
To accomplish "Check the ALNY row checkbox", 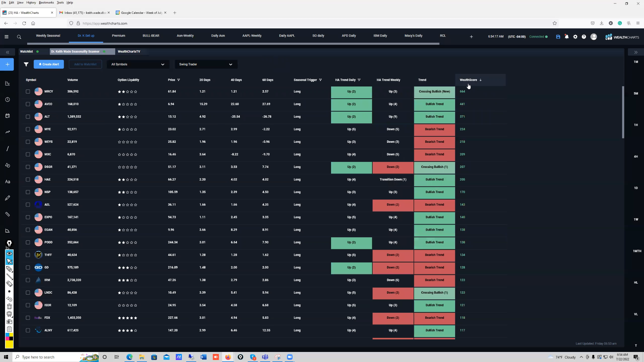I will click(28, 330).
